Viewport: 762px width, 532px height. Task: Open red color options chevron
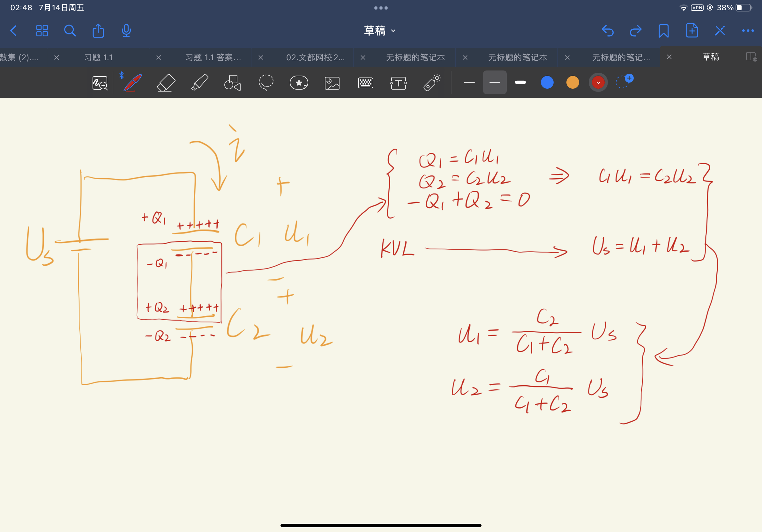(598, 83)
